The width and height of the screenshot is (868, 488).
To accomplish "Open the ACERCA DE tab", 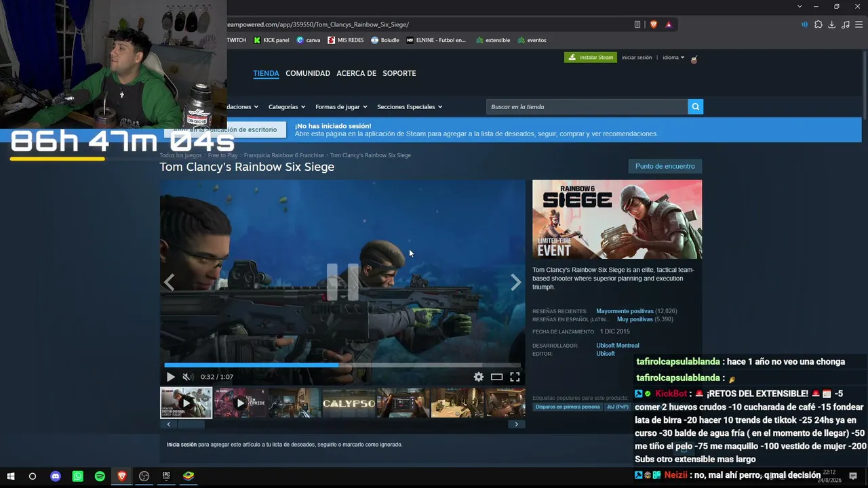I will 356,73.
